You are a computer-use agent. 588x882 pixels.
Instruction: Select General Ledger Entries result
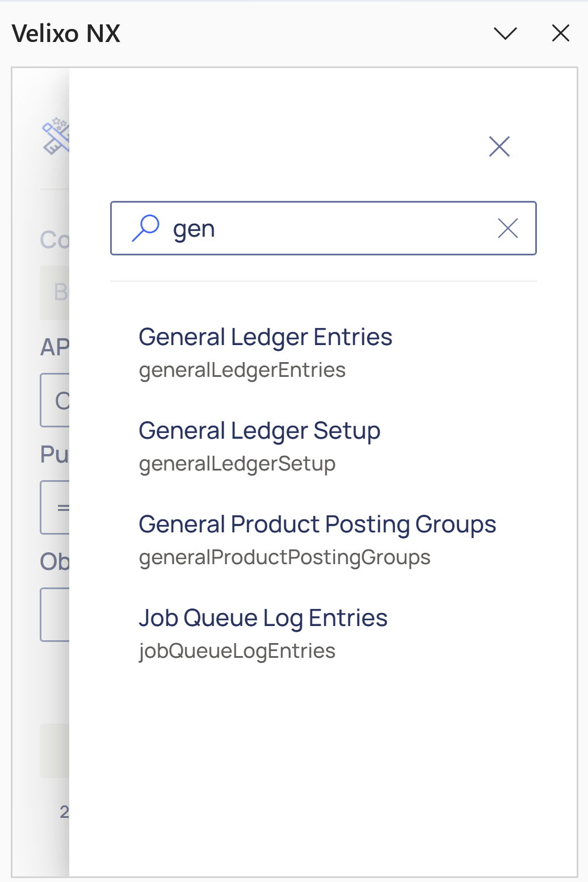pos(266,337)
